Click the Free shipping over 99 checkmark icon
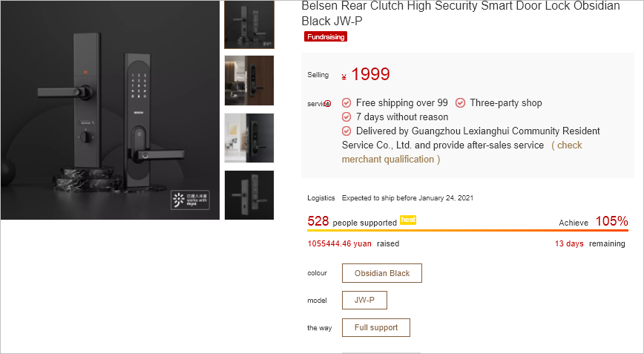 [x=346, y=103]
